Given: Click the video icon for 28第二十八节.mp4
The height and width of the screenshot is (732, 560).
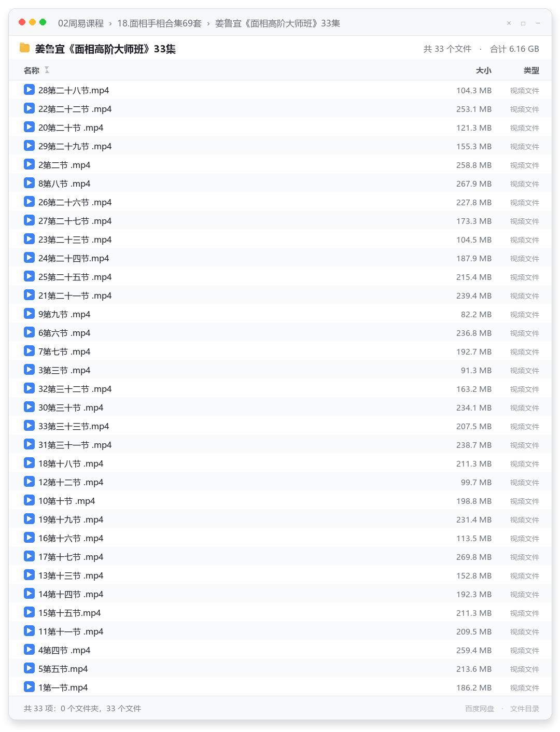Looking at the screenshot, I should coord(29,90).
